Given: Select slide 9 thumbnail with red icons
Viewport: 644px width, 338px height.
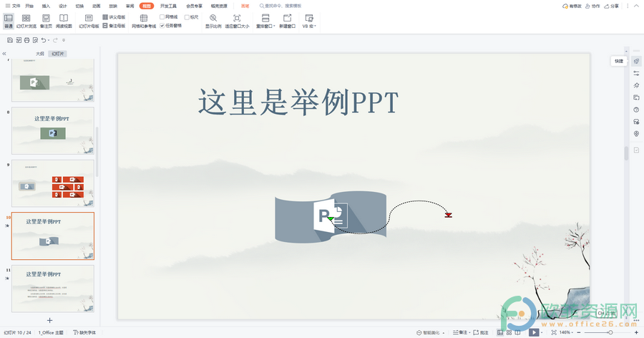Looking at the screenshot, I should pos(52,183).
